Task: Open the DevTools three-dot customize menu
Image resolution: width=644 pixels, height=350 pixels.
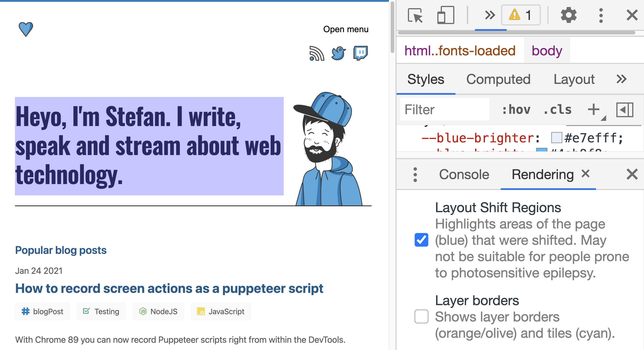Action: pyautogui.click(x=601, y=15)
